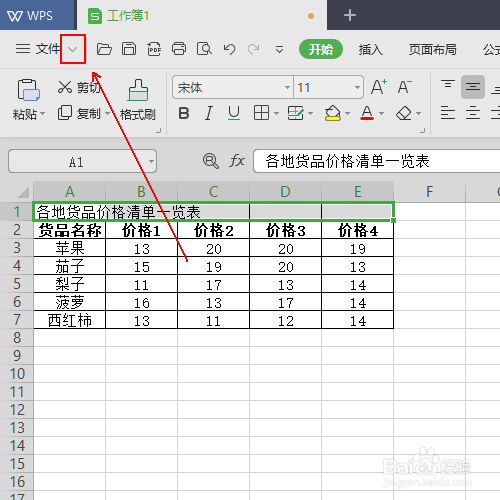Open the 文件 menu
The height and width of the screenshot is (500, 500).
pyautogui.click(x=38, y=49)
